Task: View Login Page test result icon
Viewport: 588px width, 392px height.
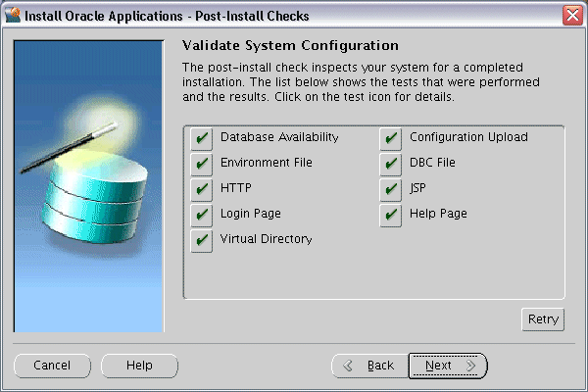Action: pos(201,215)
